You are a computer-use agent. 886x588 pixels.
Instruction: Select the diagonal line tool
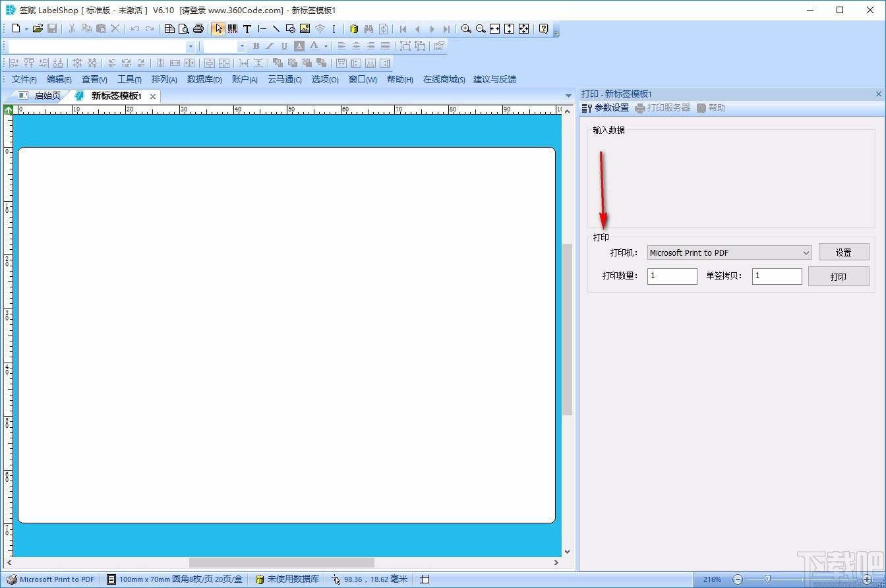pyautogui.click(x=276, y=28)
